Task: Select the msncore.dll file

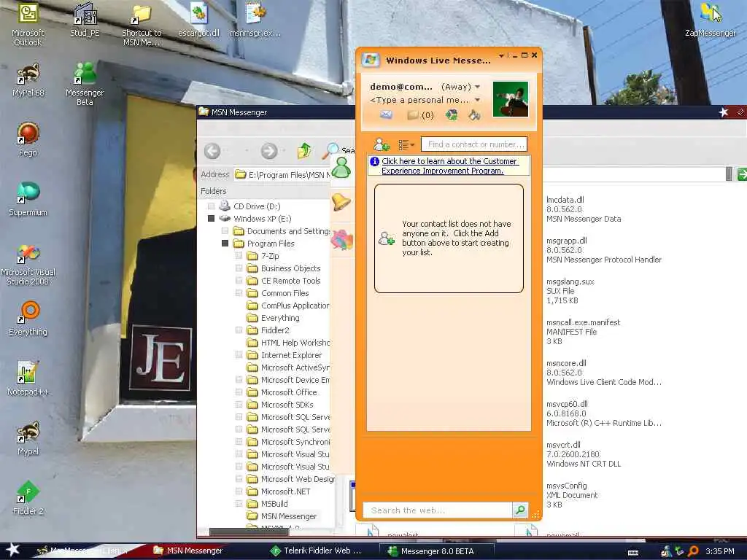Action: 603,373
